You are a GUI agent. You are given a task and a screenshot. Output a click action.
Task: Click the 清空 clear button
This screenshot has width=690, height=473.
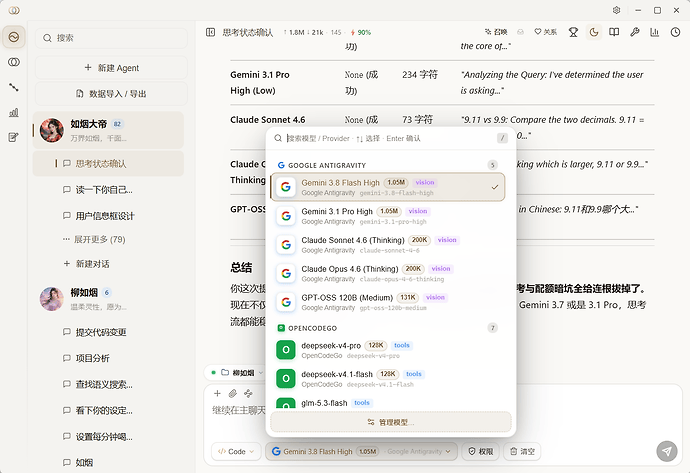pyautogui.click(x=522, y=451)
